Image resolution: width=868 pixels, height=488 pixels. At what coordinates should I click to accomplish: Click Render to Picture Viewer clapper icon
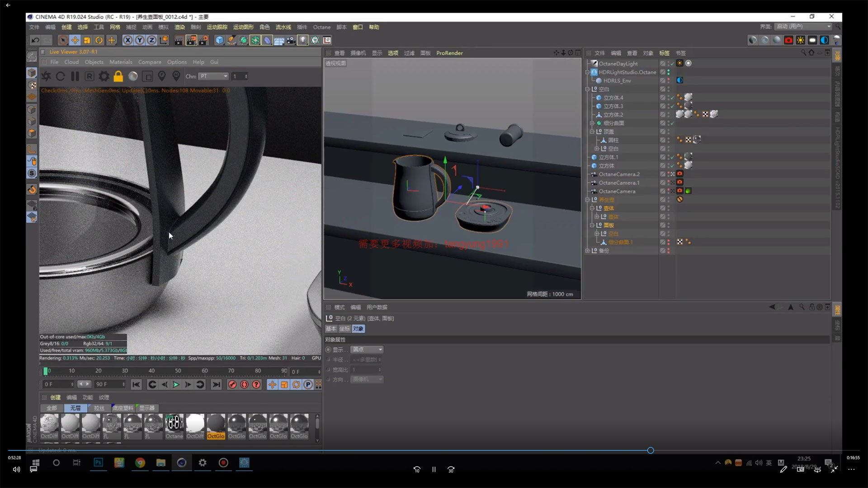[x=191, y=40]
